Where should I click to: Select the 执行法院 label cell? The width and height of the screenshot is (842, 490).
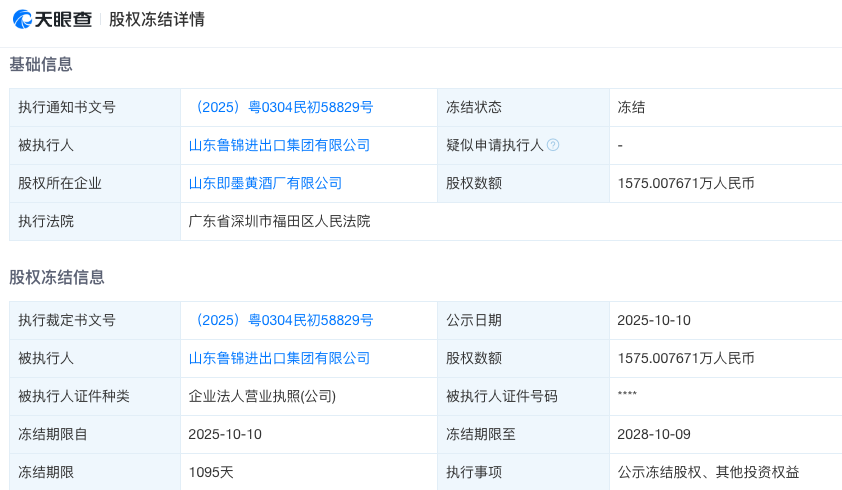point(95,221)
